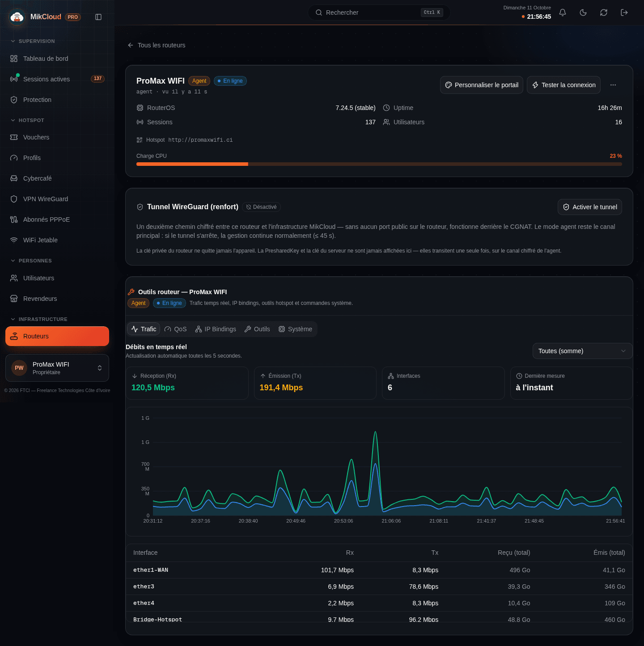Open Cybercafé in sidebar

click(57, 178)
